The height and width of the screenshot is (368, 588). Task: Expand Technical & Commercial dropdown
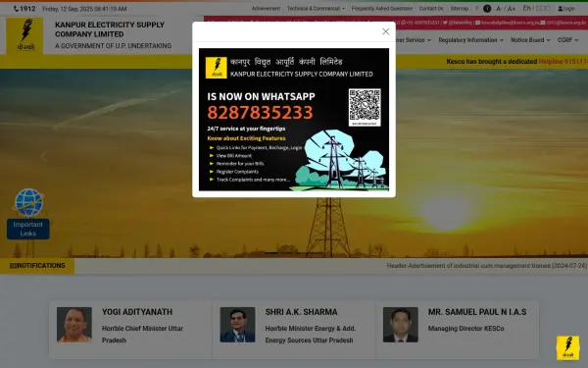click(x=316, y=8)
